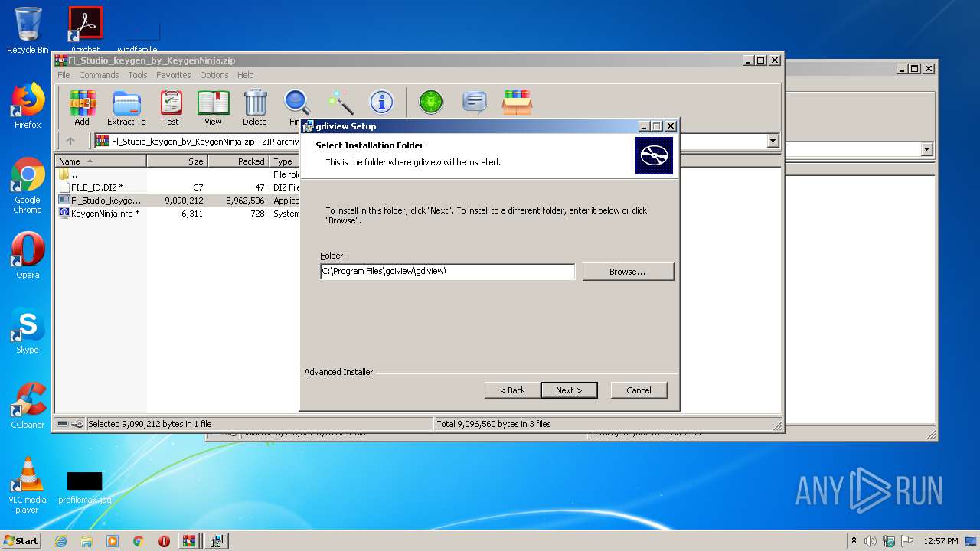Click the drive icon in WinRAR status bar
This screenshot has height=551, width=980.
coord(63,424)
